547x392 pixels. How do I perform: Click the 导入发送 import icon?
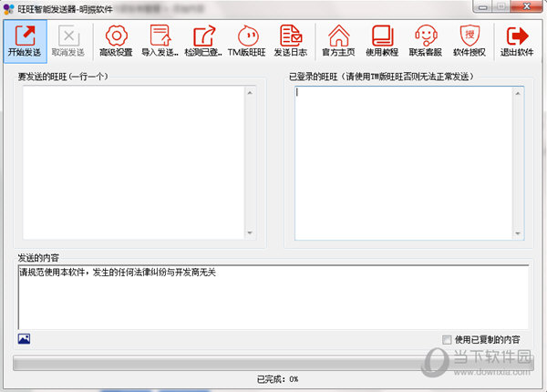[x=160, y=41]
